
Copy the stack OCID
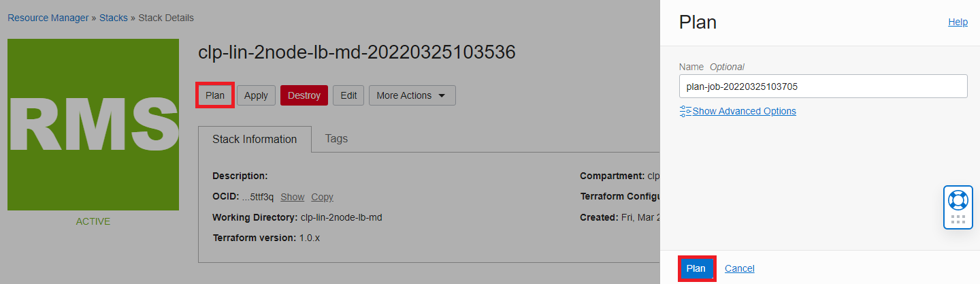pos(322,197)
